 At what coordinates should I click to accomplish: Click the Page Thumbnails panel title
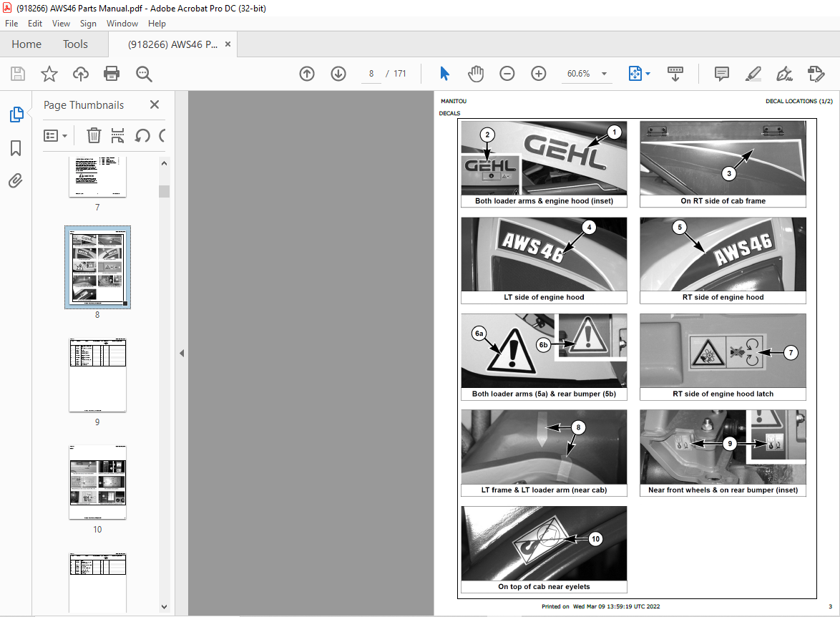pyautogui.click(x=84, y=105)
